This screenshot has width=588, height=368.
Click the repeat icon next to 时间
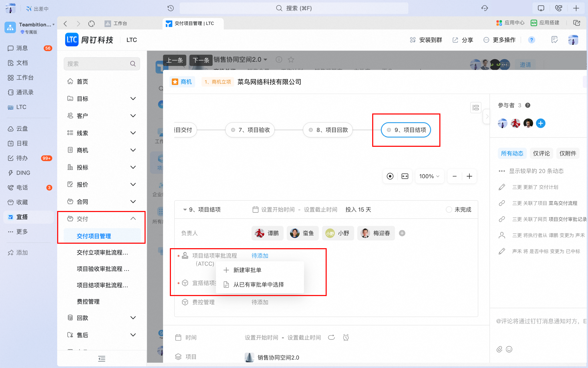coord(331,337)
